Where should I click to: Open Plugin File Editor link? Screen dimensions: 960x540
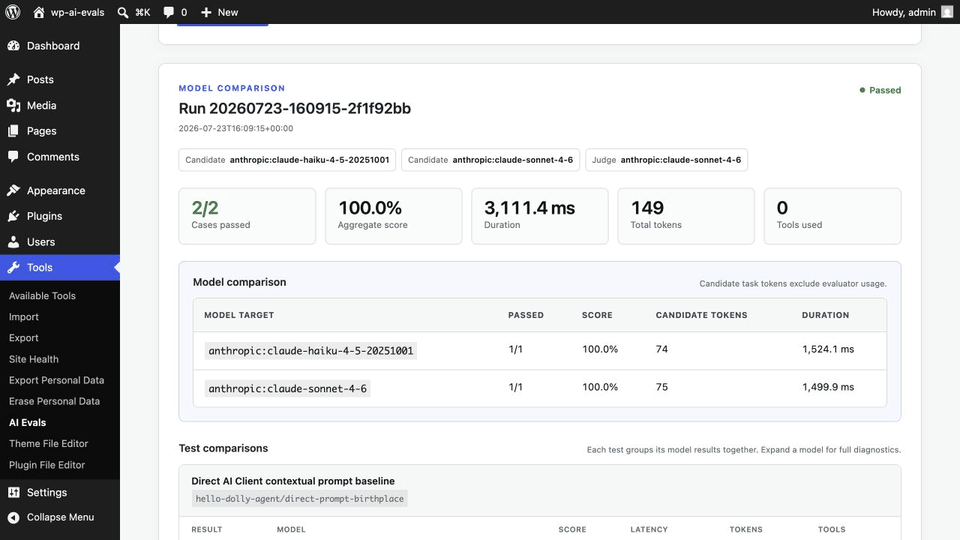click(47, 465)
